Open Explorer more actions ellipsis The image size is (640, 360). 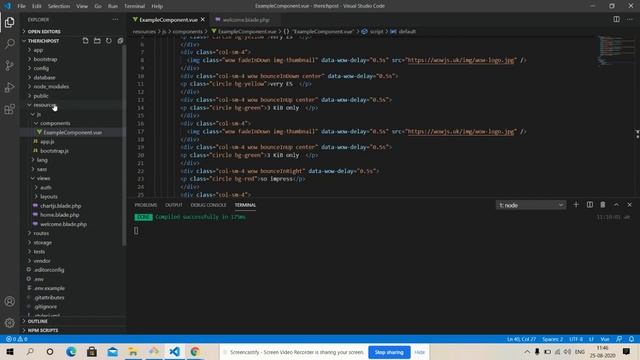point(115,20)
